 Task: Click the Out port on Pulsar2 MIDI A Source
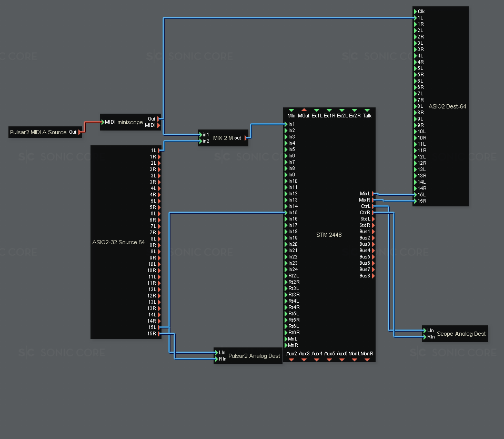79,132
